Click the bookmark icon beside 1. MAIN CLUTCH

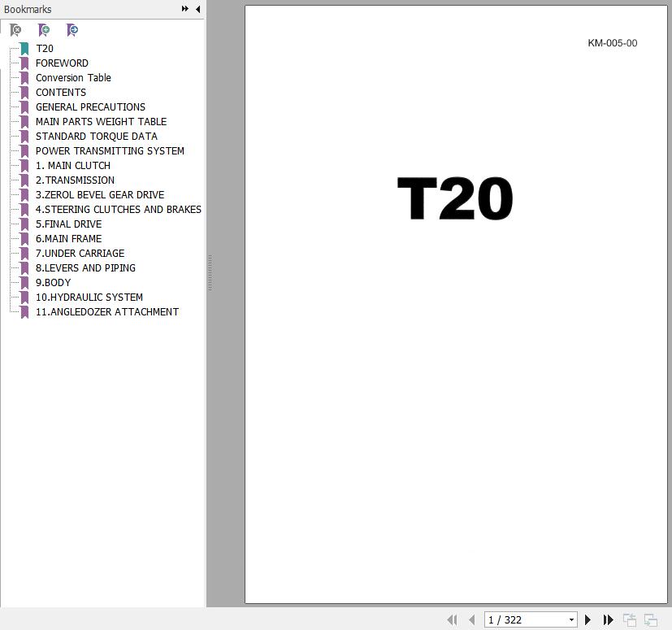pyautogui.click(x=24, y=165)
